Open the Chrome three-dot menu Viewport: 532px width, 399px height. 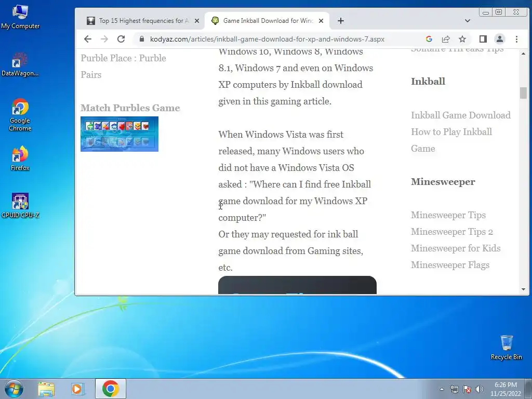[516, 39]
